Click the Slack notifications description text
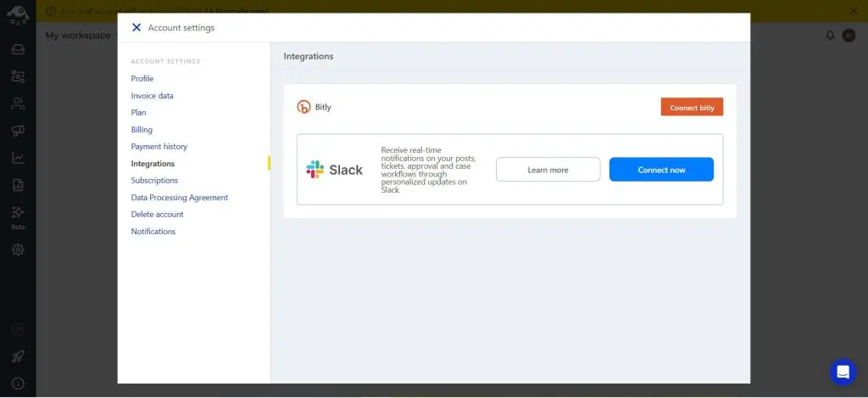 click(x=428, y=170)
